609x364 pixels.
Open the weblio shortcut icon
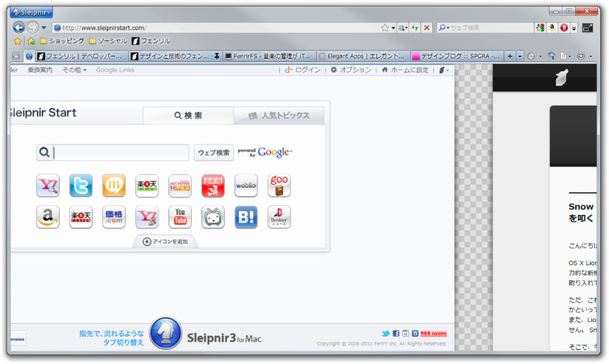point(246,186)
